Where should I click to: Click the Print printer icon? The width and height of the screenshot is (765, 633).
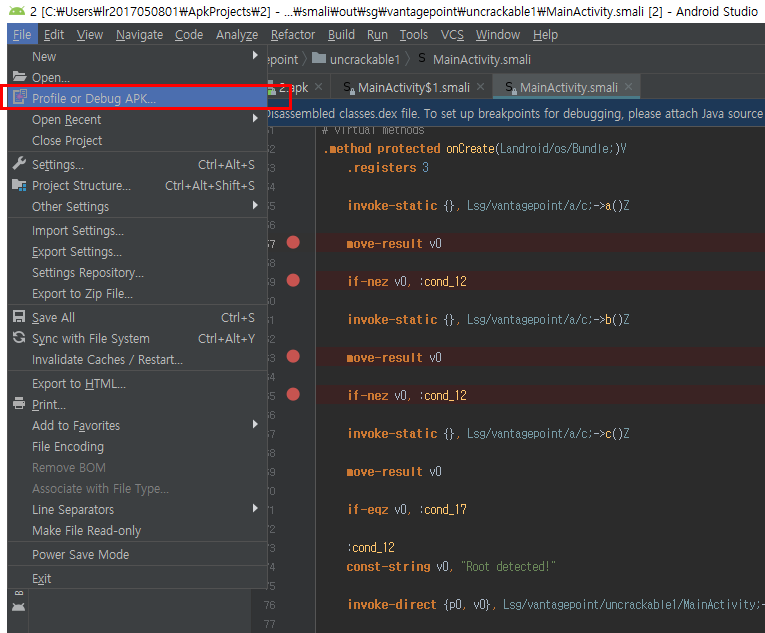tap(19, 404)
